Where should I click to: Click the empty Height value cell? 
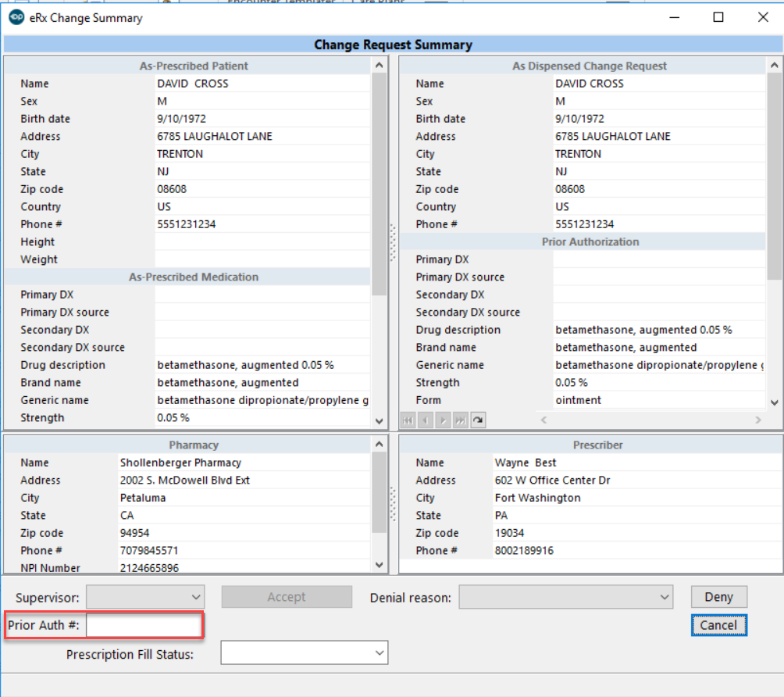pos(262,242)
